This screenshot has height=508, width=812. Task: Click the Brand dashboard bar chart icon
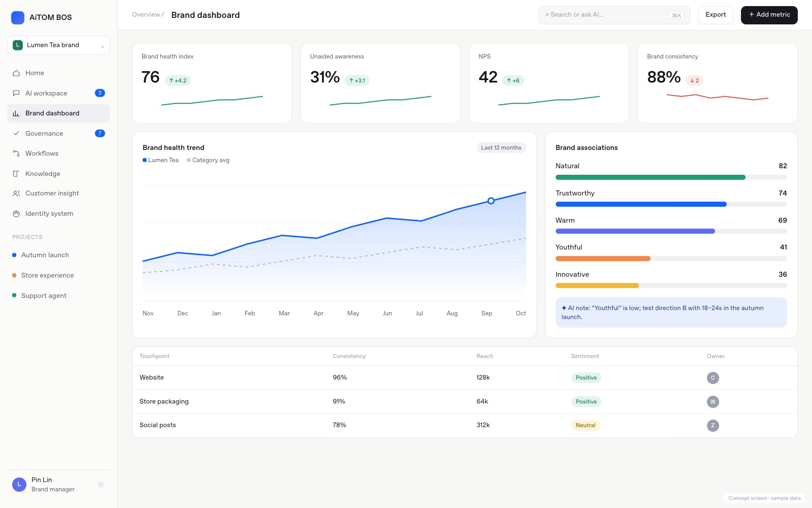click(x=16, y=113)
